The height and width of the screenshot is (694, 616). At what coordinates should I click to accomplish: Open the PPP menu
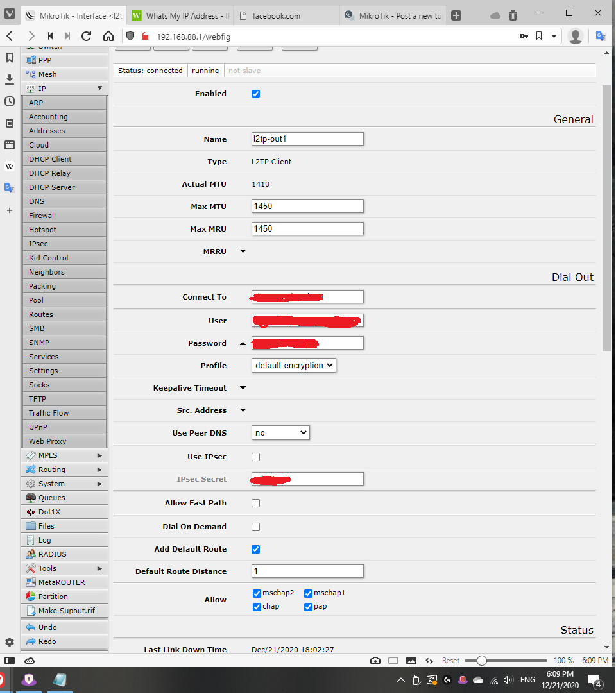(65, 60)
